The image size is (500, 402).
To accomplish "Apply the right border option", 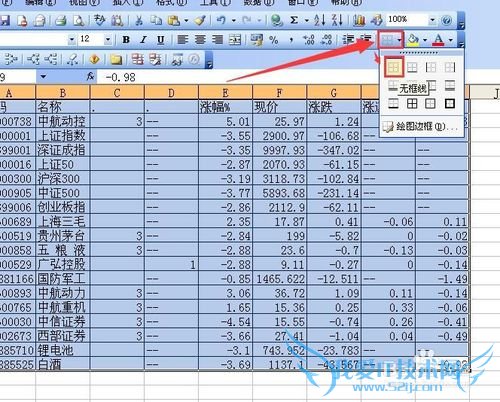I will click(x=450, y=68).
